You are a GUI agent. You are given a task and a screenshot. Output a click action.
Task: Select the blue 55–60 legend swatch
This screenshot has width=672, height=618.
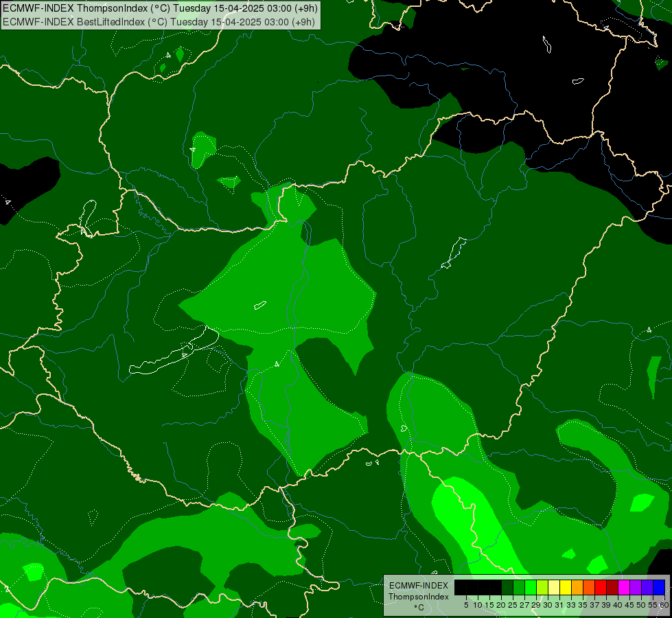659,587
